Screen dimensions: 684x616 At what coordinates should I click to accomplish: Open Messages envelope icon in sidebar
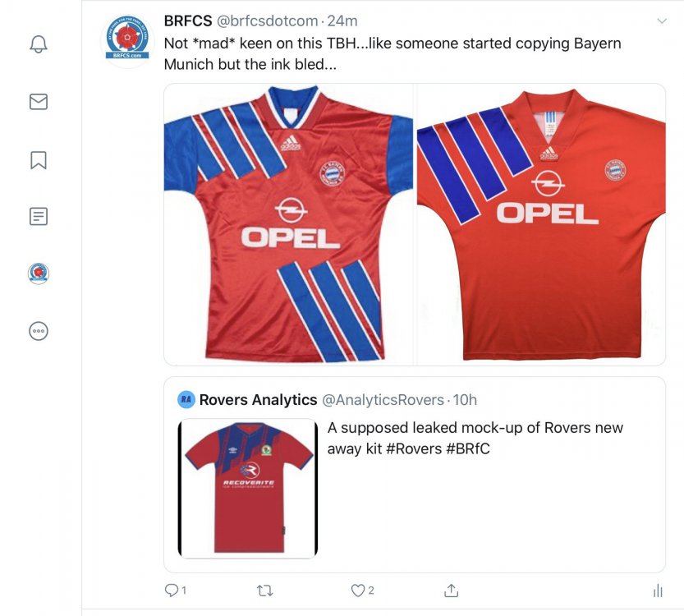(38, 102)
